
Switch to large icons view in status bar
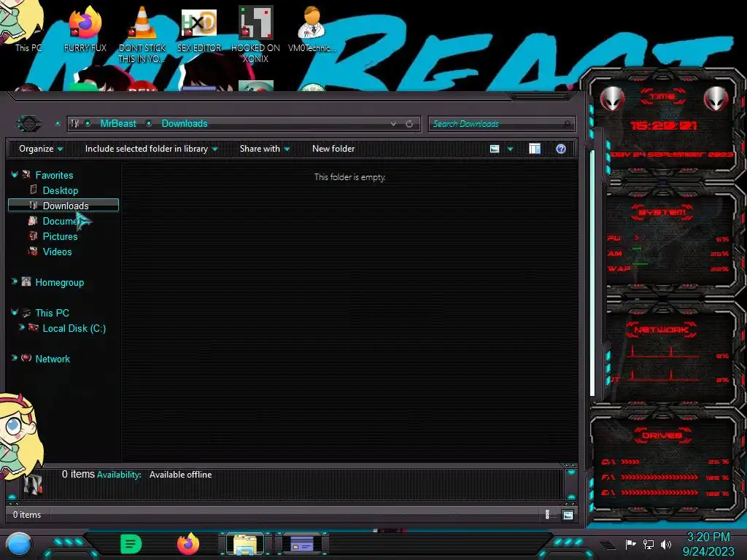pyautogui.click(x=568, y=515)
